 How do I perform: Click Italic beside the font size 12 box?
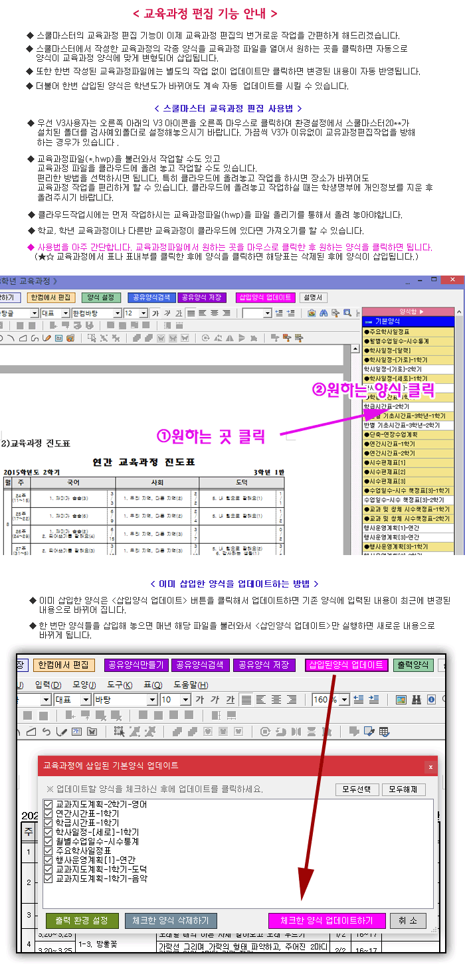click(x=167, y=313)
